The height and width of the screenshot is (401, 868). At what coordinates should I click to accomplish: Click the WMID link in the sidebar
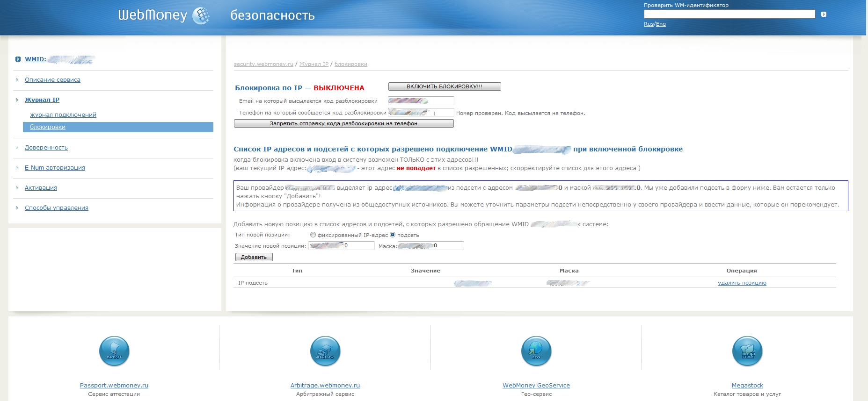(x=36, y=59)
